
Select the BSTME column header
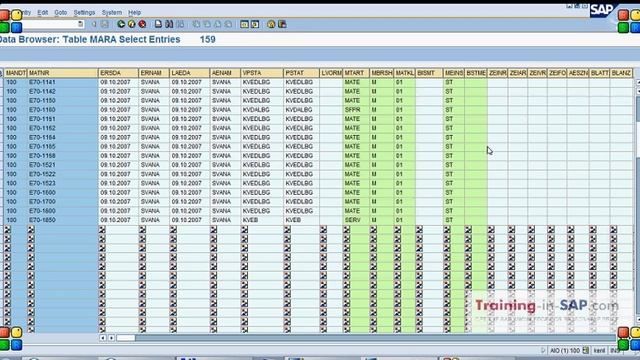pyautogui.click(x=476, y=73)
